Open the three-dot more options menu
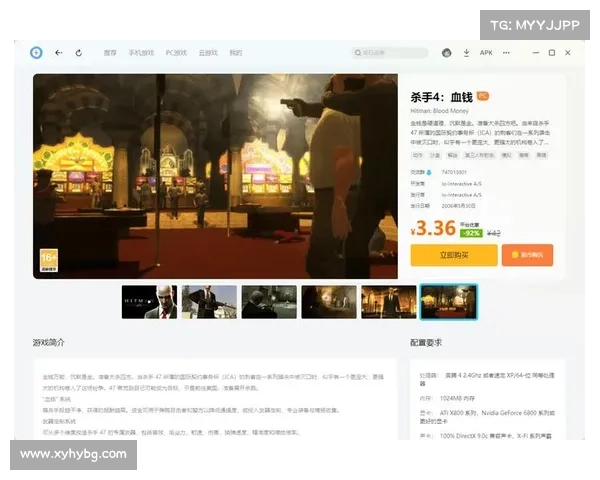Image resolution: width=600 pixels, height=480 pixels. [x=506, y=52]
